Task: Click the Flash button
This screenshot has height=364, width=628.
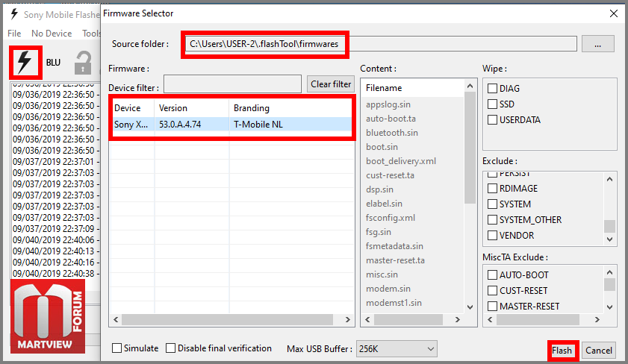Action: coord(562,351)
